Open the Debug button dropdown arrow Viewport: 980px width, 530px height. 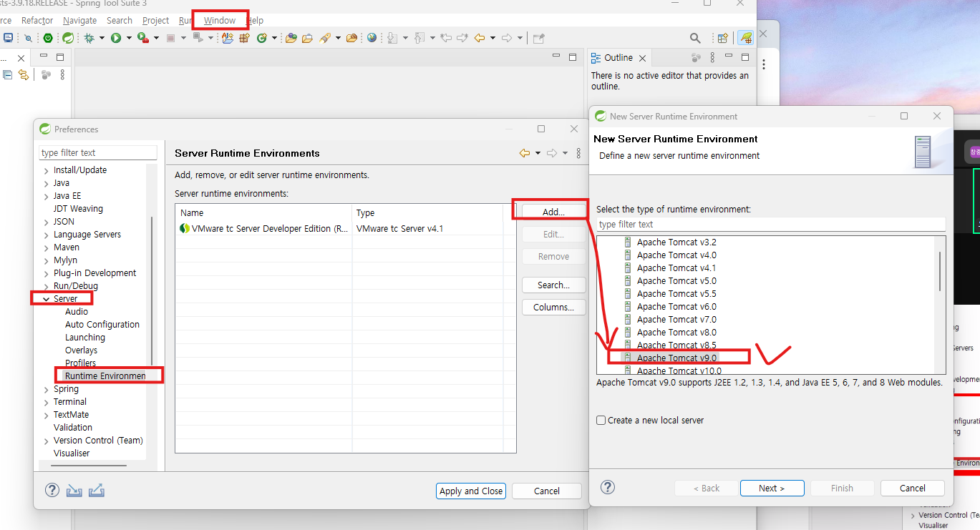coord(102,38)
